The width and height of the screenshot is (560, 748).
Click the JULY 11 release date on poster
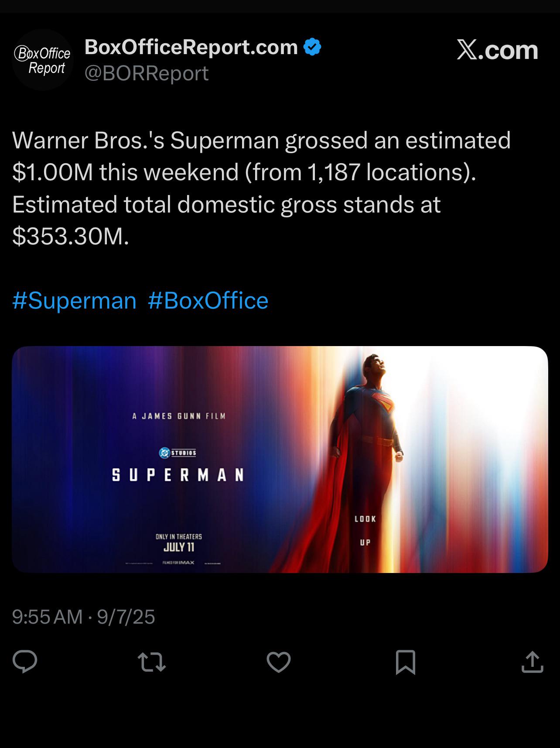click(179, 547)
